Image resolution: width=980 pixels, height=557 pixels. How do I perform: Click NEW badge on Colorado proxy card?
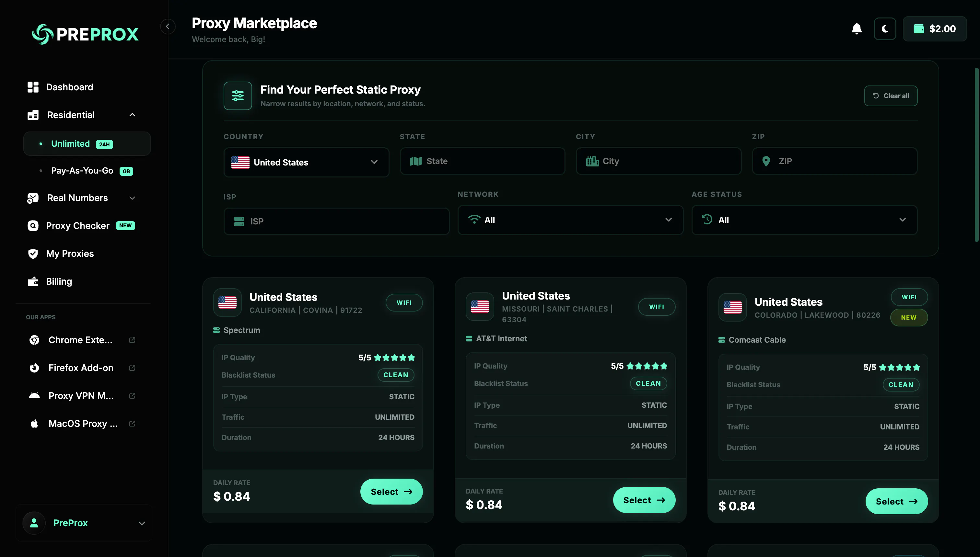point(909,317)
